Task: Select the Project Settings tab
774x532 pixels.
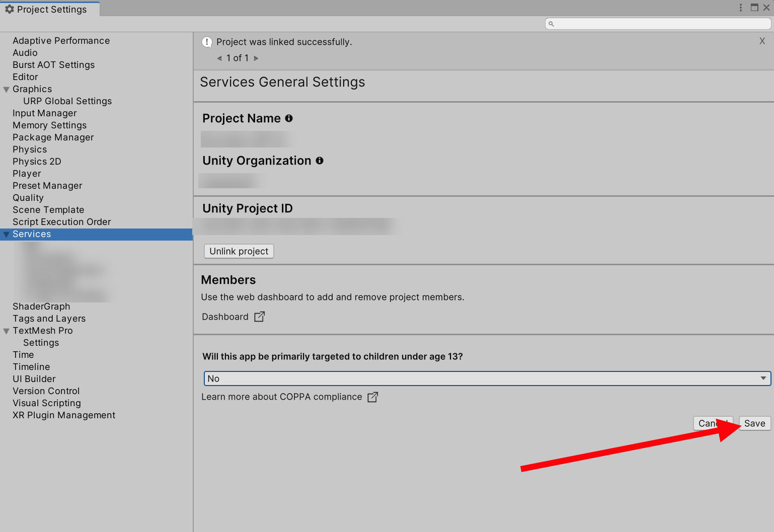Action: [x=50, y=9]
